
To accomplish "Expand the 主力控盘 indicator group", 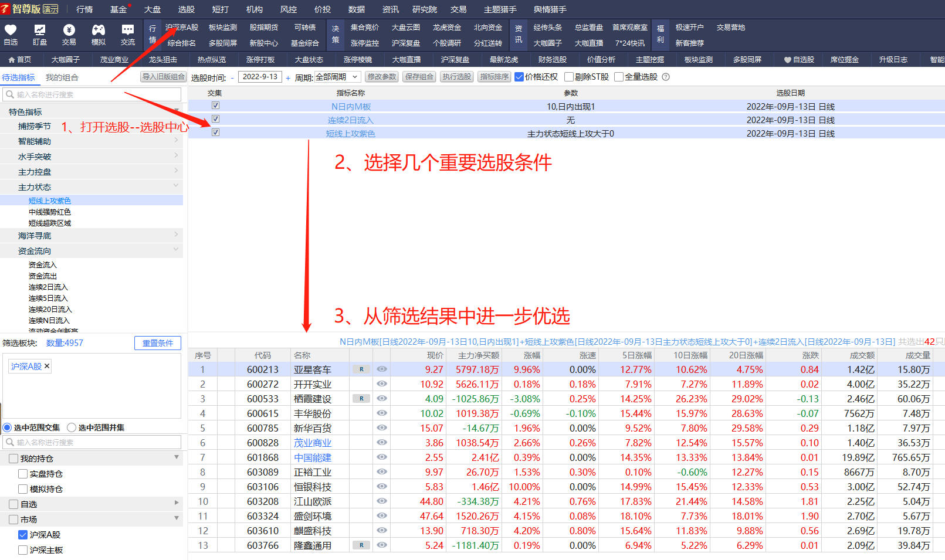I will pos(176,171).
